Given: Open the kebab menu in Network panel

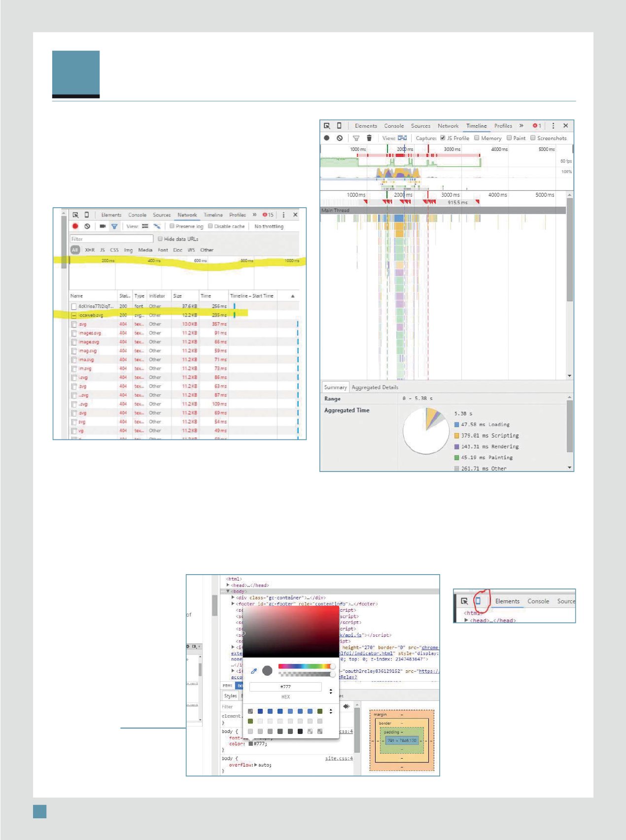Looking at the screenshot, I should [283, 215].
